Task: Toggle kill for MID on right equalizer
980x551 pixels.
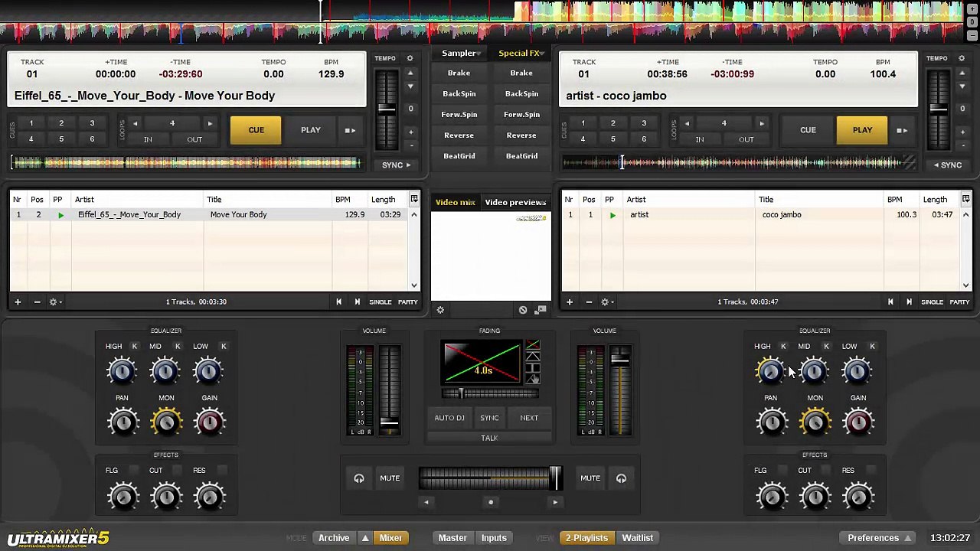Action: pyautogui.click(x=826, y=347)
